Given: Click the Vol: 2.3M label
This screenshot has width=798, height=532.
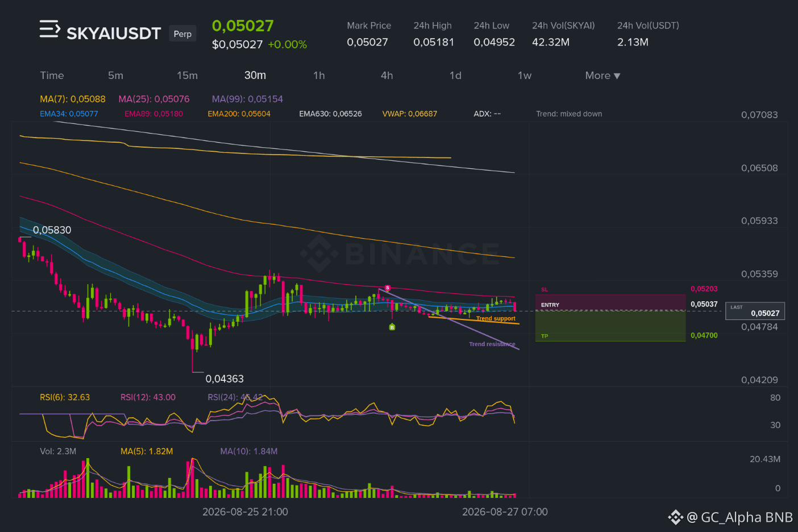Looking at the screenshot, I should point(58,451).
